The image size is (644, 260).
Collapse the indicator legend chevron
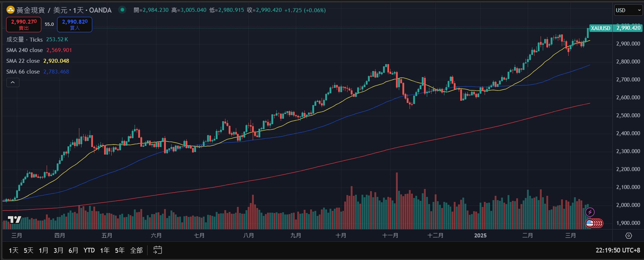tap(13, 82)
